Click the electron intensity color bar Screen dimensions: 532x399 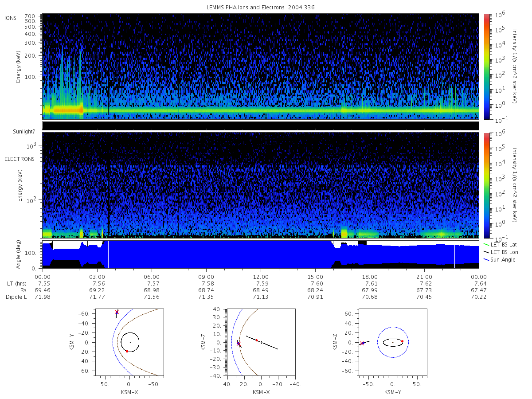point(487,185)
